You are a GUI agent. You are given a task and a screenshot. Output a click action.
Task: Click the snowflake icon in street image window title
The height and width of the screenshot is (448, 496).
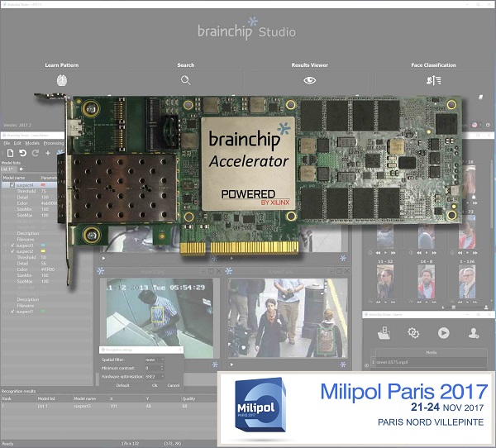coord(229,271)
